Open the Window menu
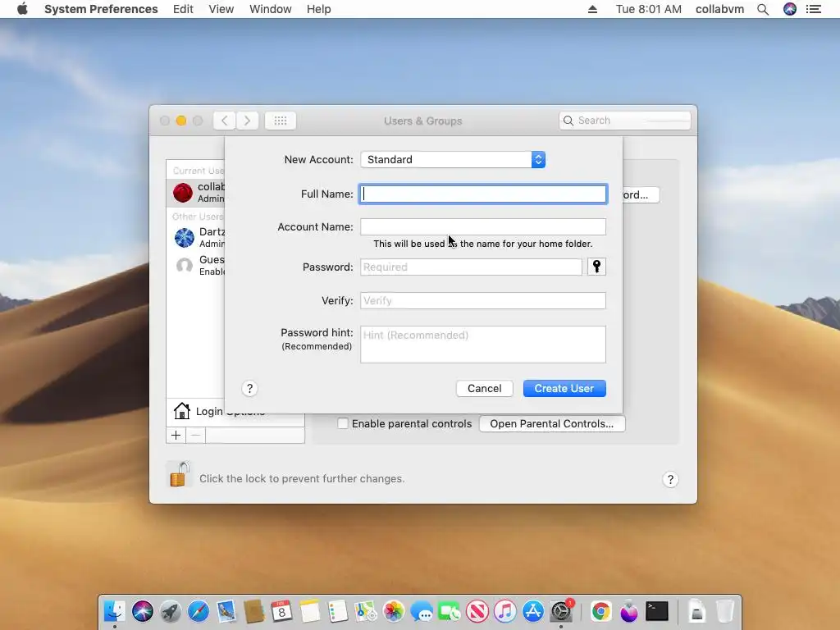The image size is (840, 630). (x=271, y=9)
